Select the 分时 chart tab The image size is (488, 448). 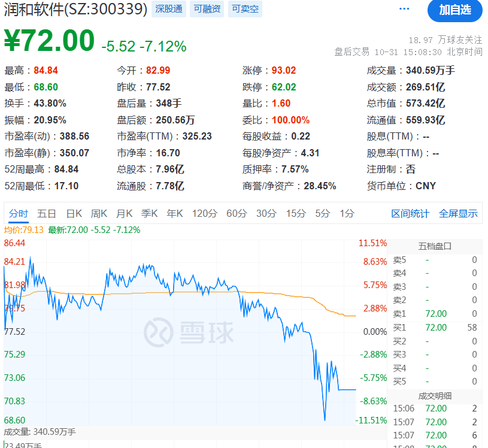point(19,213)
